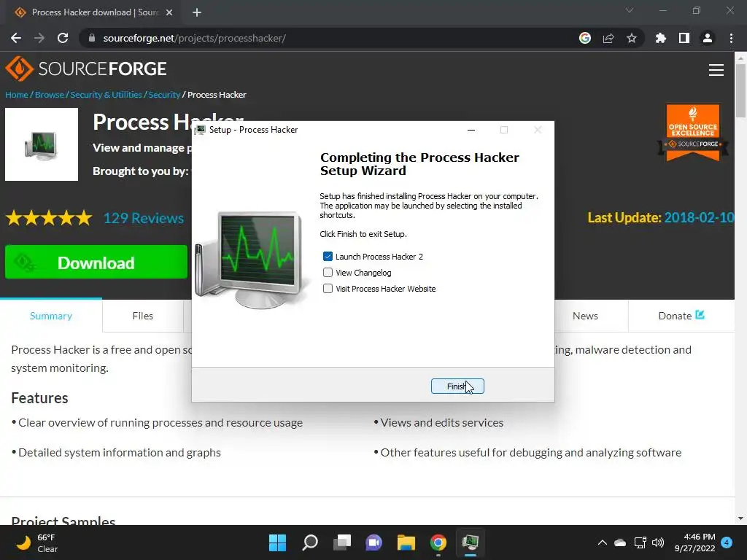Image resolution: width=747 pixels, height=560 pixels.
Task: Click the network tray icon
Action: pyautogui.click(x=640, y=542)
